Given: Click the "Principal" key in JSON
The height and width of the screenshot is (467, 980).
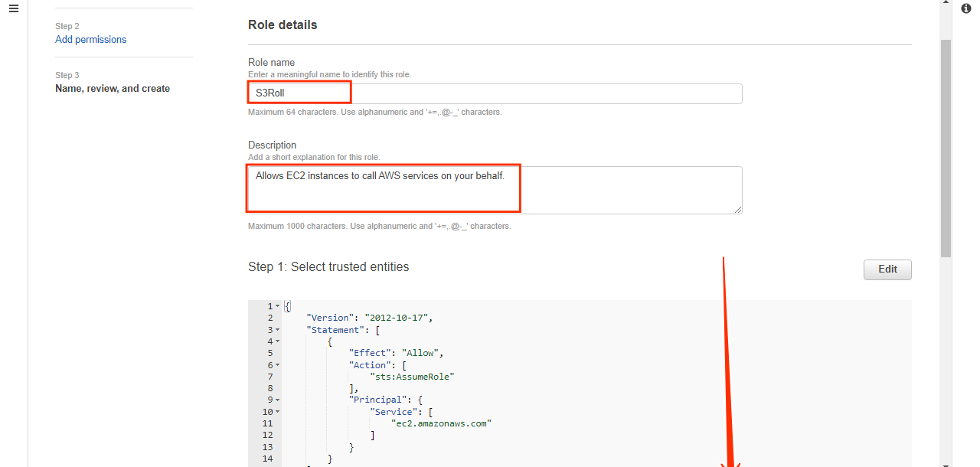Looking at the screenshot, I should pyautogui.click(x=377, y=400).
